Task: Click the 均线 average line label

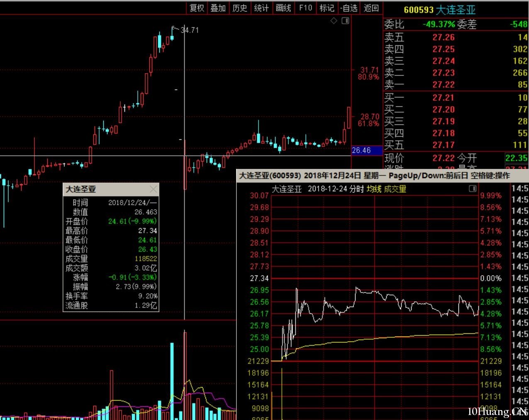Action: click(x=374, y=189)
